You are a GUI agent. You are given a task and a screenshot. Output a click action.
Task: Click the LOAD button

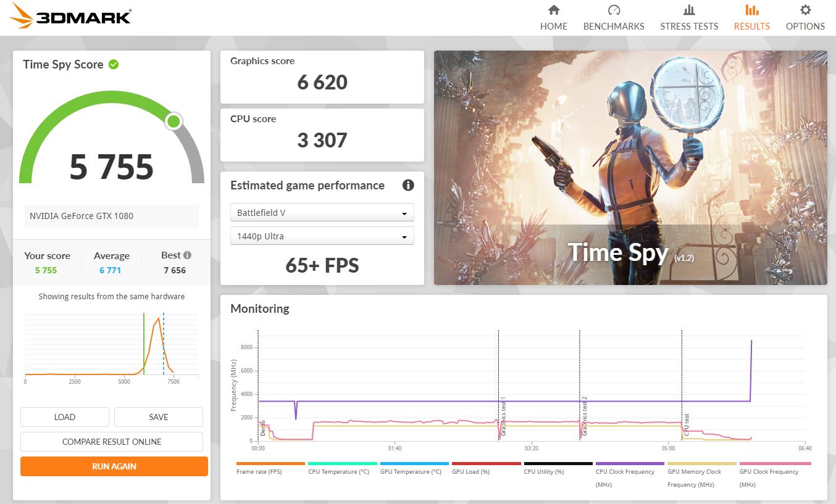[x=65, y=417]
